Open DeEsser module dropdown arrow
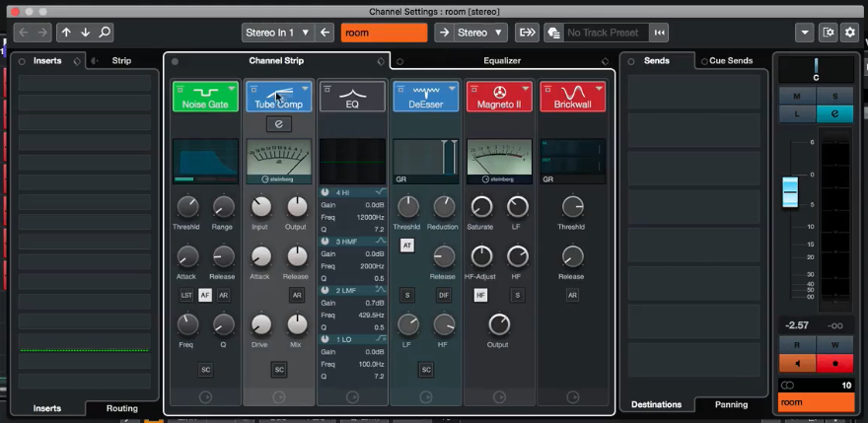The width and height of the screenshot is (868, 423). tap(453, 89)
